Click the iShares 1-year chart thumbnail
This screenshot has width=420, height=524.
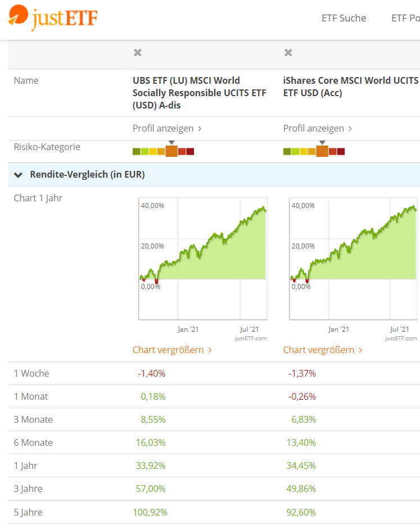[x=353, y=259]
